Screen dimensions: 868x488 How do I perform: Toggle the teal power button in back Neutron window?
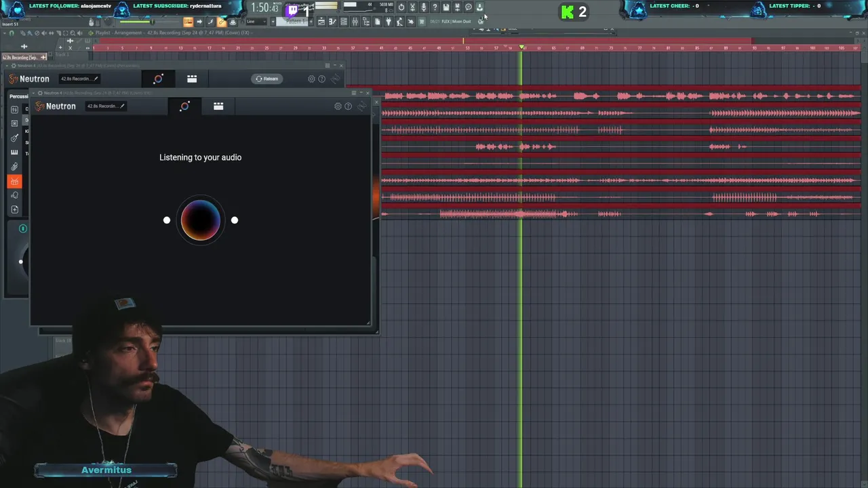tap(23, 228)
